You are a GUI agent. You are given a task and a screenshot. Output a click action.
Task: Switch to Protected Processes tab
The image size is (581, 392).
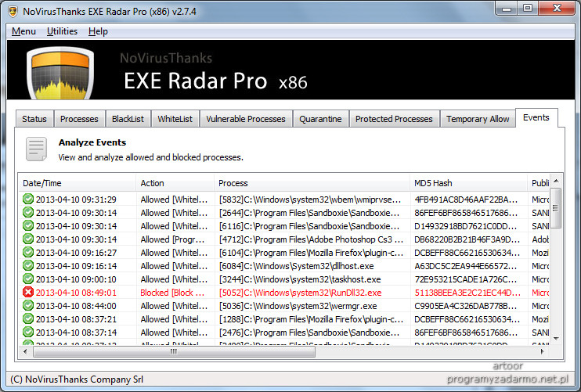395,119
